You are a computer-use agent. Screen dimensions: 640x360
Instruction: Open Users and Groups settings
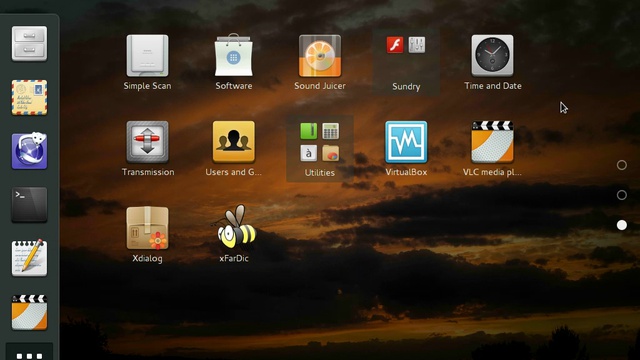click(x=233, y=142)
